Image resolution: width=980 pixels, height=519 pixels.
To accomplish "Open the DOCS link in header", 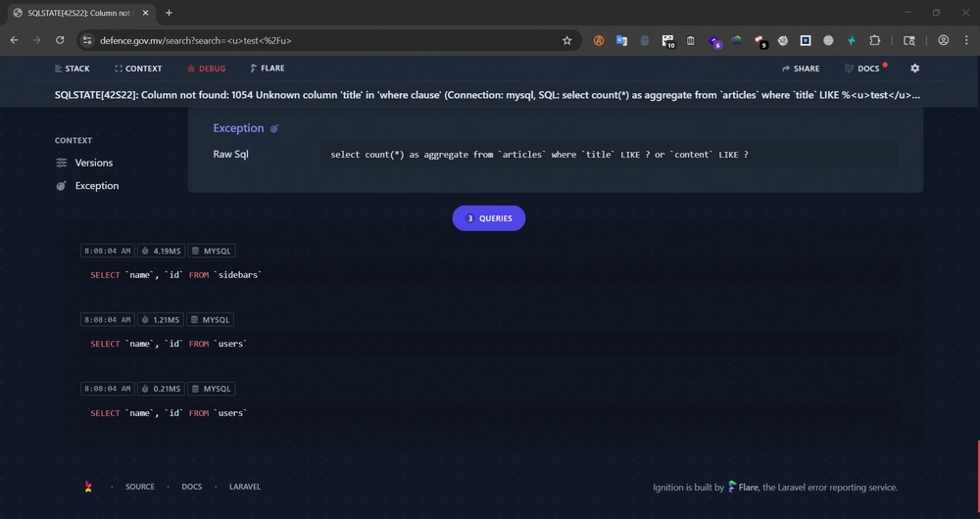I will pyautogui.click(x=862, y=69).
